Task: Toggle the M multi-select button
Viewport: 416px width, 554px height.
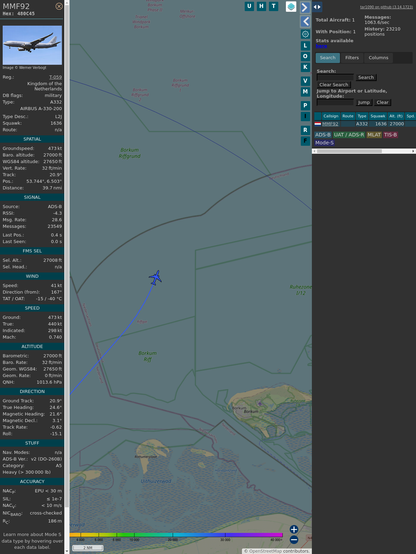Action: 305,92
